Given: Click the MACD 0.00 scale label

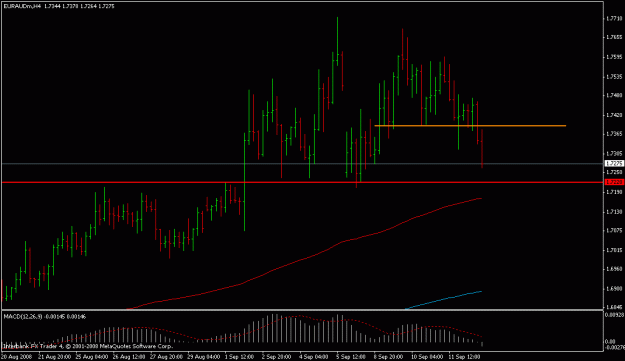Looking at the screenshot, I should click(610, 341).
